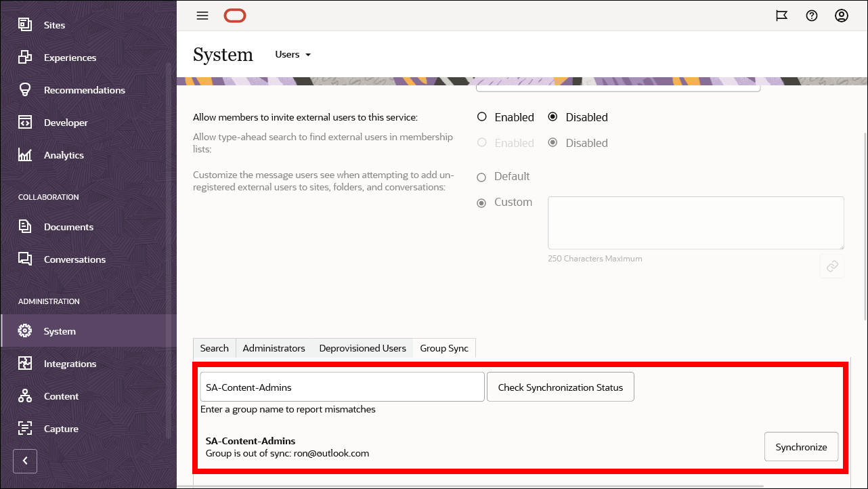Collapse the left navigation sidebar
Image resolution: width=868 pixels, height=489 pixels.
(25, 461)
